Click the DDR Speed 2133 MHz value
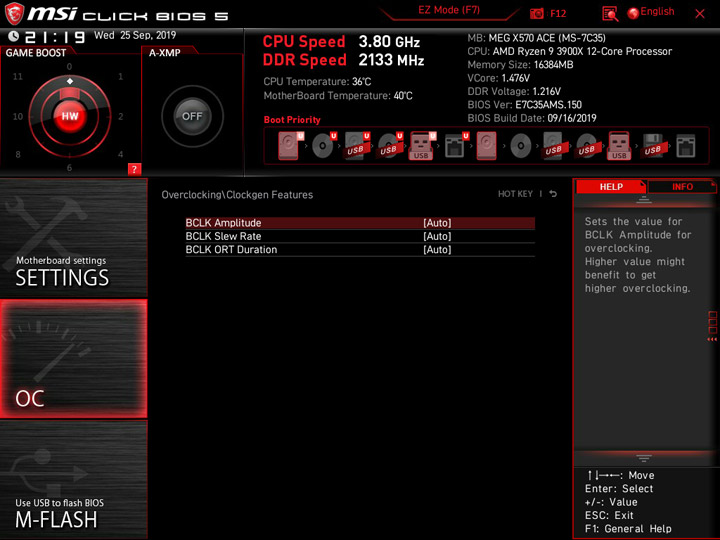This screenshot has width=720, height=540. (x=391, y=60)
